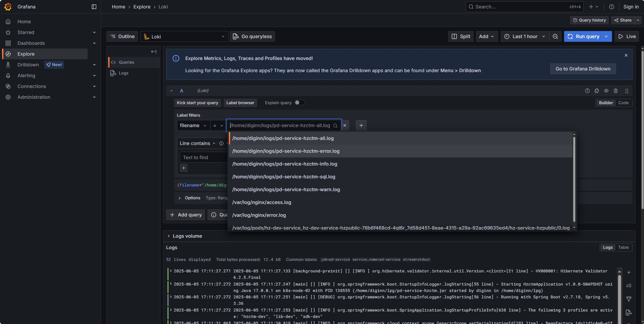Duplicate query A using the copy icon

pyautogui.click(x=597, y=91)
